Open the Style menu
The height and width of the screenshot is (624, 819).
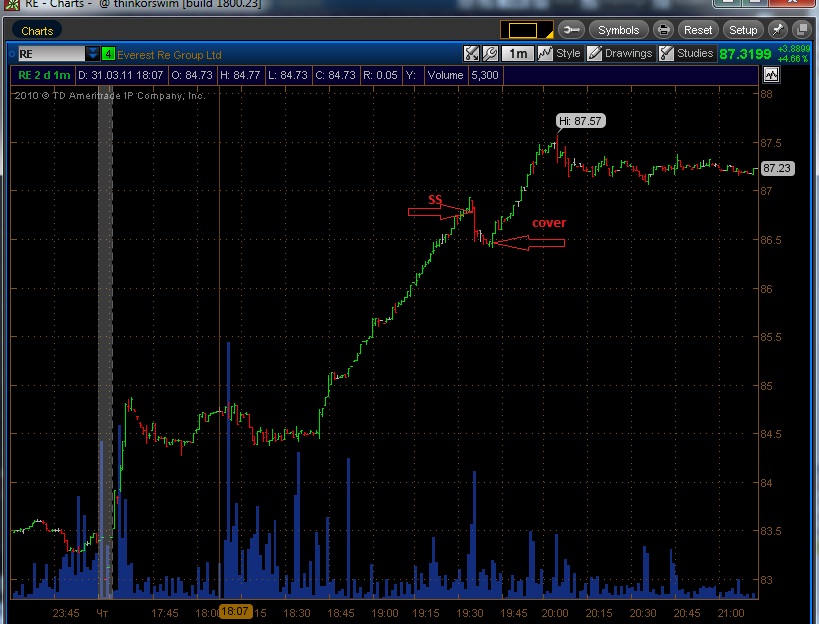pyautogui.click(x=559, y=53)
